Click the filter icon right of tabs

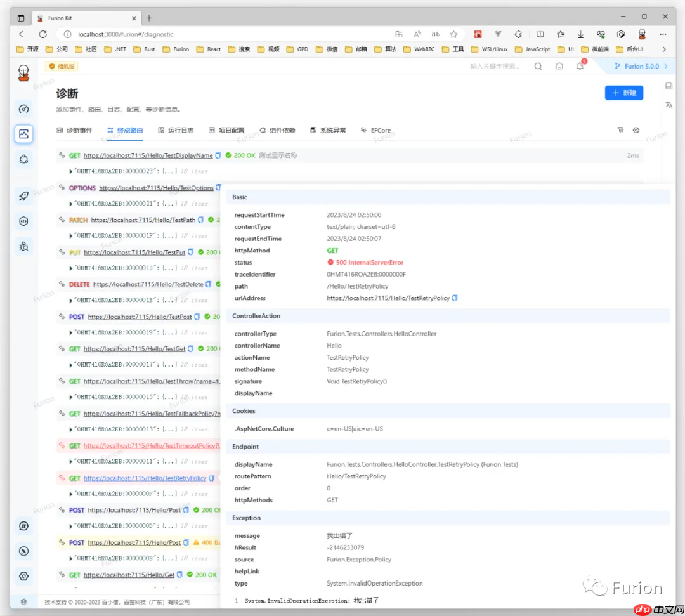click(x=620, y=130)
